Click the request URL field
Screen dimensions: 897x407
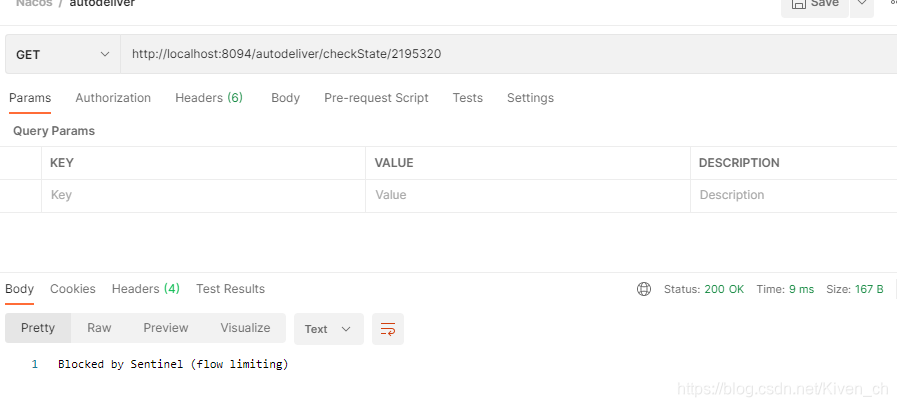point(509,54)
